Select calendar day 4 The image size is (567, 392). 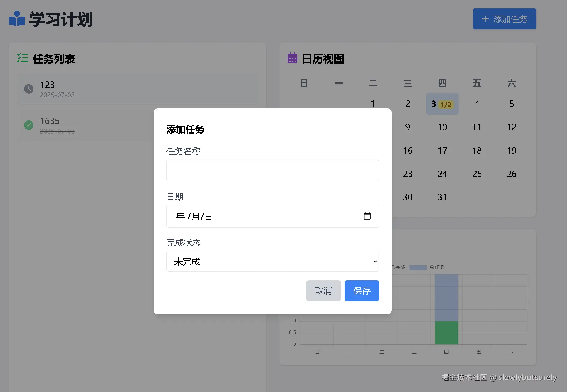(477, 104)
